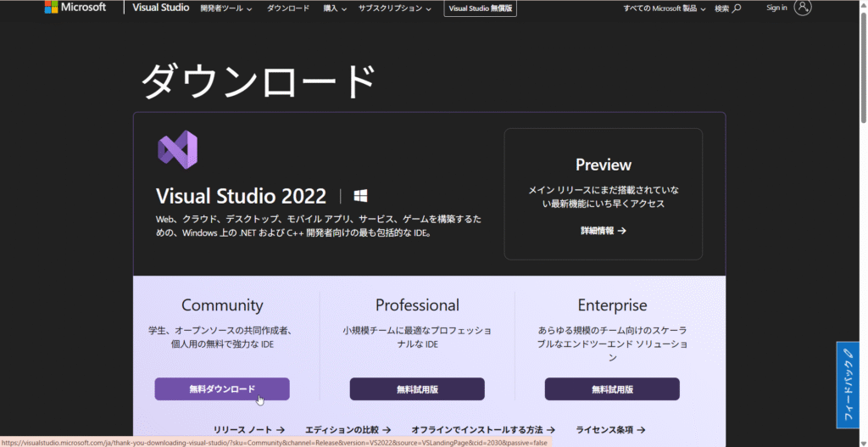Viewport: 868px width, 447px height.
Task: Click the user account avatar icon
Action: click(x=803, y=7)
